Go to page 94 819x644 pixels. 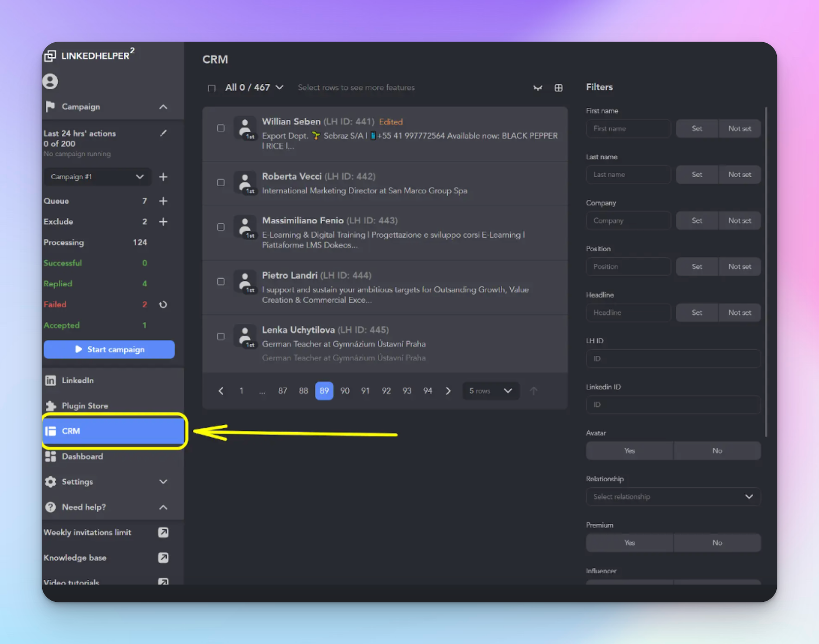click(428, 391)
